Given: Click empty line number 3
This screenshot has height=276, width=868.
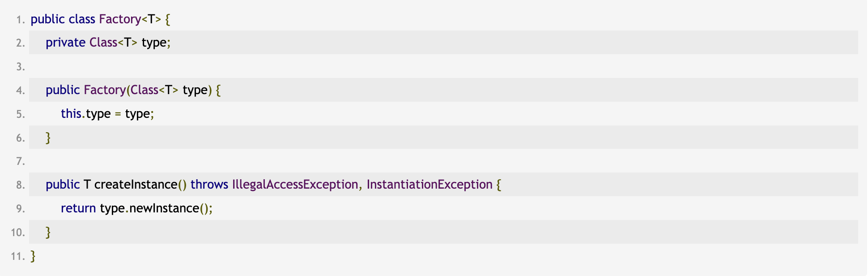Looking at the screenshot, I should pos(20,67).
